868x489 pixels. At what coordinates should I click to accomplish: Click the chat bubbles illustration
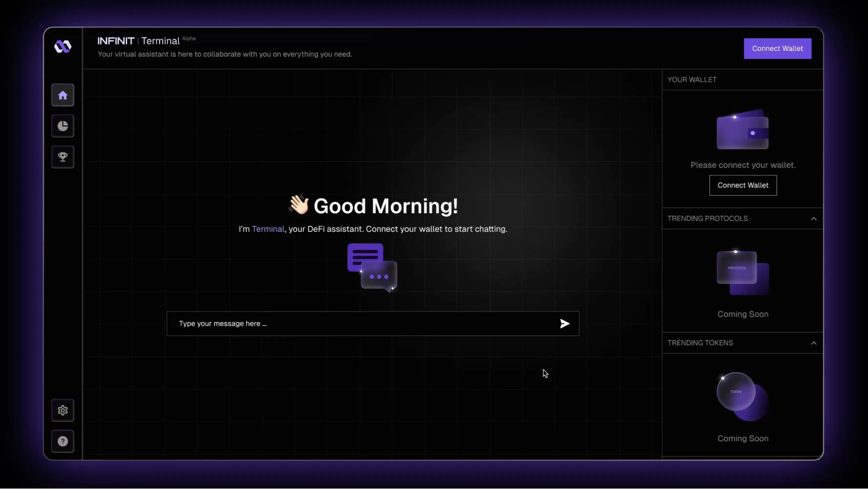point(372,268)
